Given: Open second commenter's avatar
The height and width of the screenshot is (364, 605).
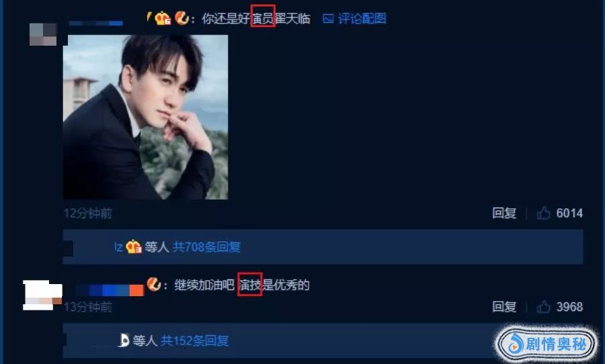Looking at the screenshot, I should (x=42, y=295).
